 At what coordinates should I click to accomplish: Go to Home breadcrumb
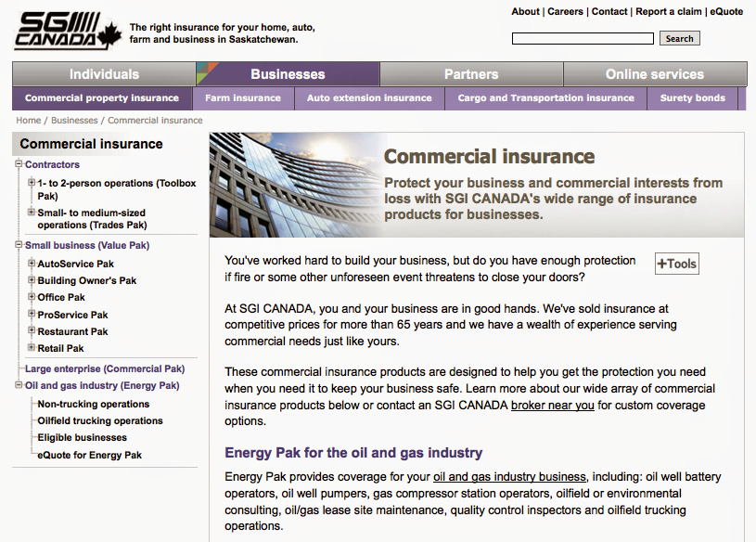click(x=29, y=120)
